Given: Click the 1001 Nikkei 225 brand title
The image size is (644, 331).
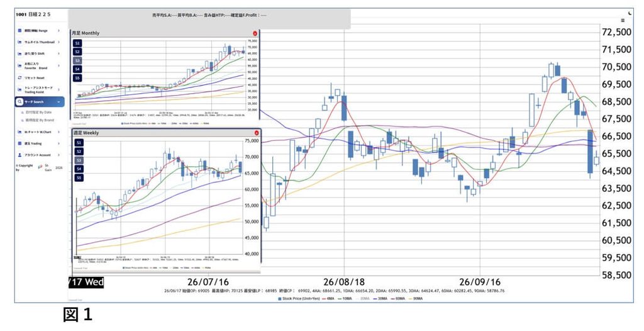Looking at the screenshot, I should click(33, 14).
